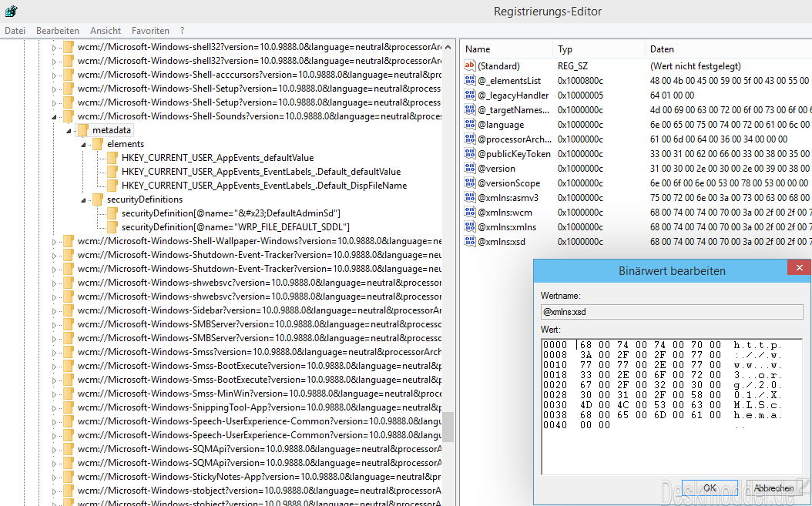Click folder icon of Microsoft-Windows-StickyNotes-App key
Image resolution: width=812 pixels, height=506 pixels.
tap(69, 477)
